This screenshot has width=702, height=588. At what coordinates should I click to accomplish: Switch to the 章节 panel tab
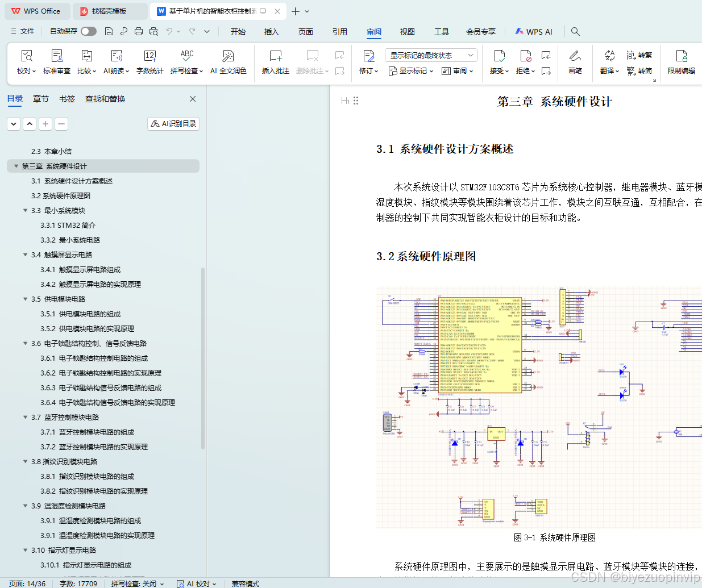tap(40, 98)
